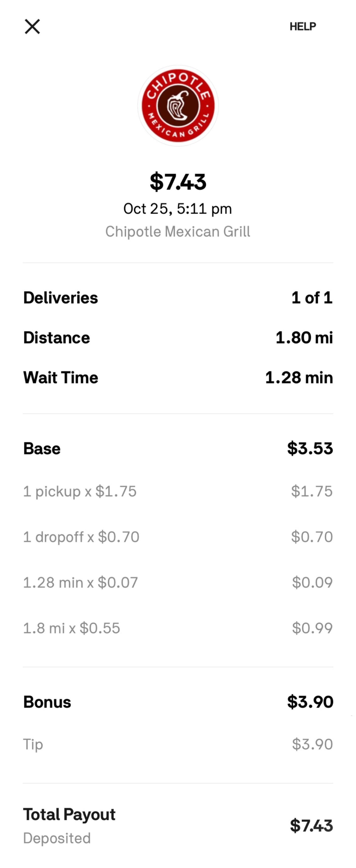Tap the Distance row label
The width and height of the screenshot is (356, 868).
point(57,338)
